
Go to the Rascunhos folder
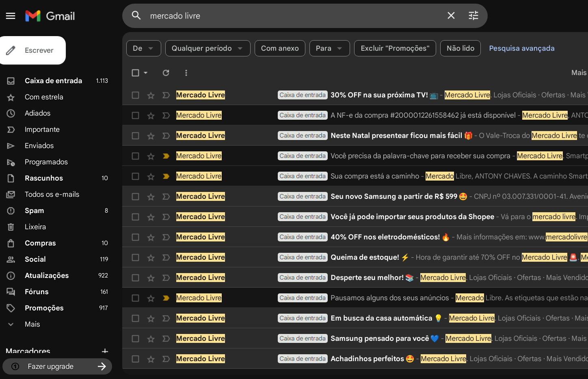(x=43, y=178)
